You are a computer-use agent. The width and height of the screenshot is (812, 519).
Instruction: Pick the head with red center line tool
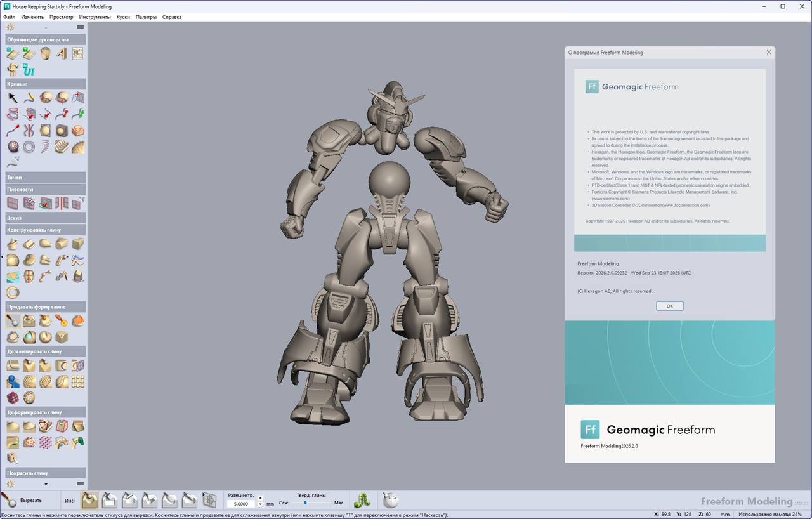pos(29,277)
